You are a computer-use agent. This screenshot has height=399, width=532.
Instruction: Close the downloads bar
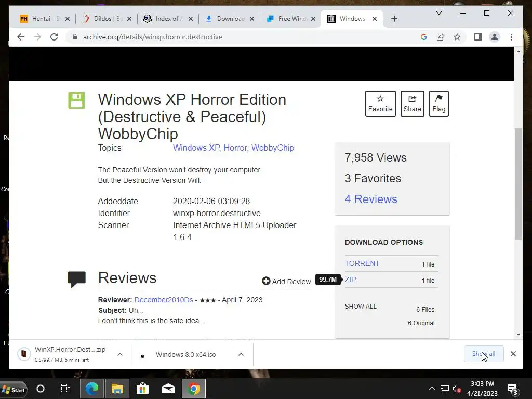[513, 354]
